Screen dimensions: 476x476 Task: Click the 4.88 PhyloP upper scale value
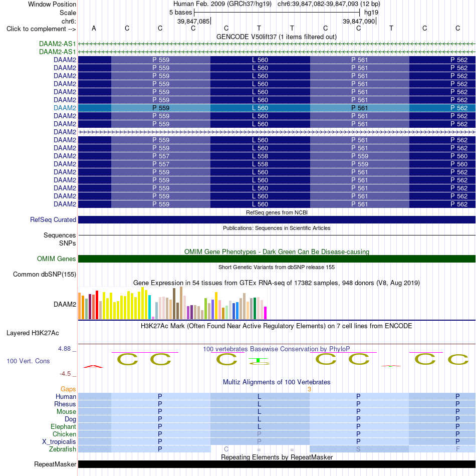point(64,349)
